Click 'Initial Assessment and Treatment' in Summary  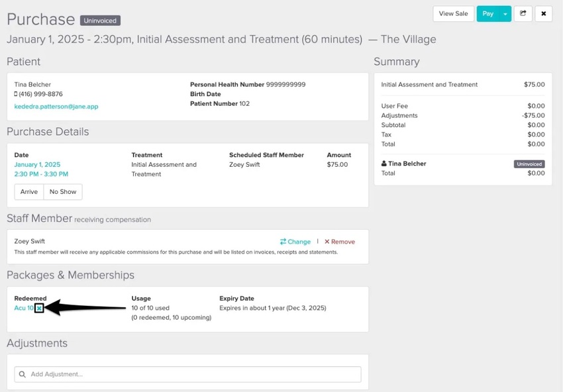429,84
